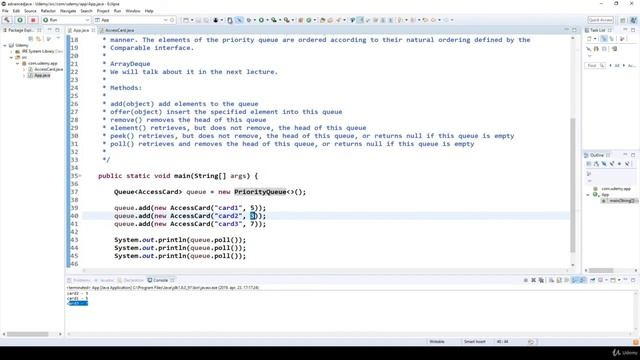
Task: Toggle Hide Fields in Outline toolbar
Action: (604, 164)
